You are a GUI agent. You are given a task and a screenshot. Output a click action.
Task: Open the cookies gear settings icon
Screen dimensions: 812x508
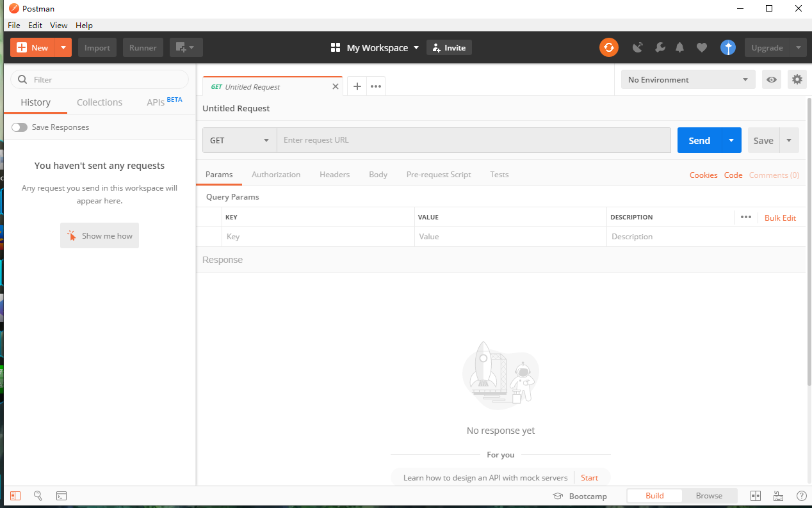tap(797, 79)
